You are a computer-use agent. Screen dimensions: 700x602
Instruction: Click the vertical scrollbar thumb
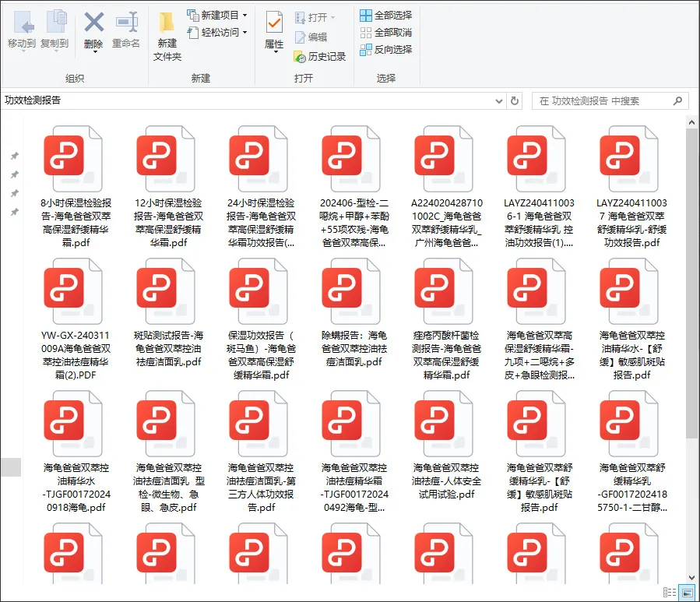[692, 283]
